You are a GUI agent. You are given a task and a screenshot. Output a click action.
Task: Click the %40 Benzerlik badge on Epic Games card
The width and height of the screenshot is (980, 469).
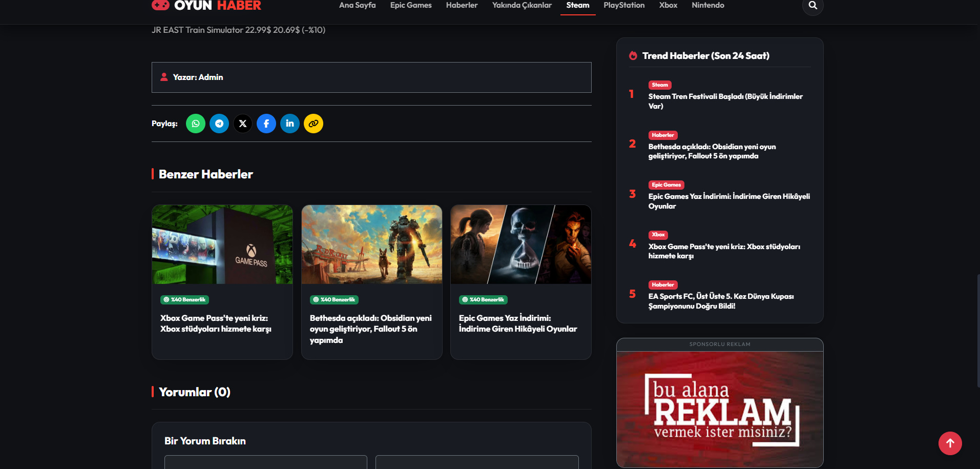click(x=483, y=300)
